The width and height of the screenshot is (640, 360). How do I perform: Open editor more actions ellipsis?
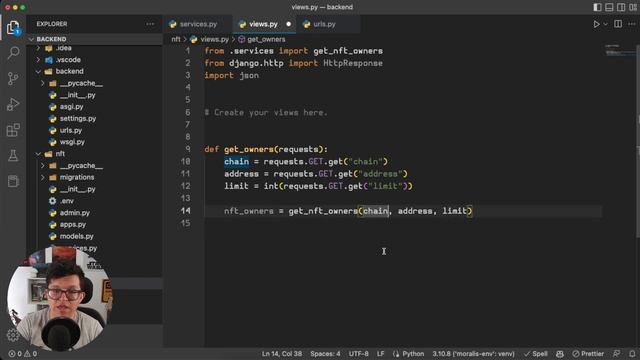[631, 24]
